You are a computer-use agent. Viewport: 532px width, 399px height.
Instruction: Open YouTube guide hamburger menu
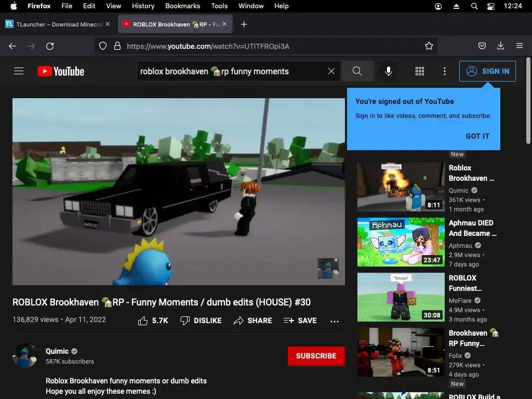19,71
